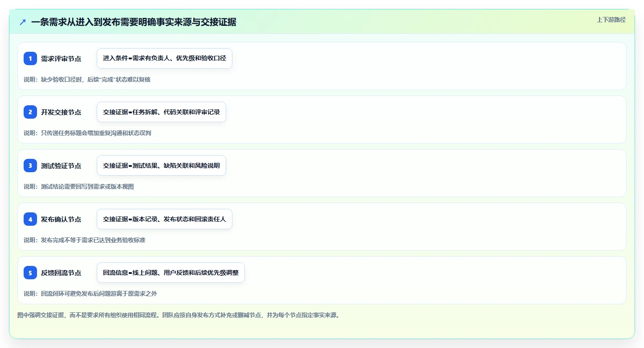644x348 pixels.
Task: Click the 进入条件=需求有负责人、优先级和验收口径 box
Action: click(165, 58)
